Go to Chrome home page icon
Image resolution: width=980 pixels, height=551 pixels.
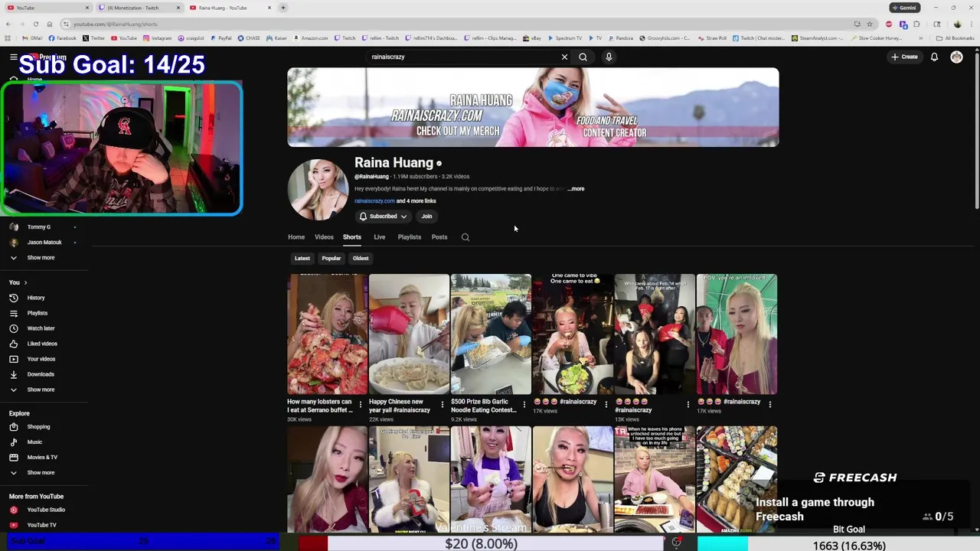tap(50, 24)
